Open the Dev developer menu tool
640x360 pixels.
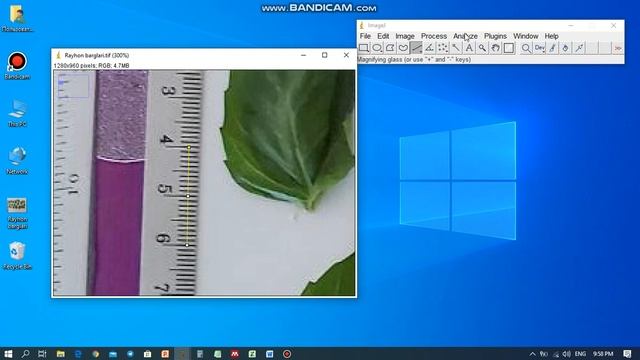[x=539, y=48]
